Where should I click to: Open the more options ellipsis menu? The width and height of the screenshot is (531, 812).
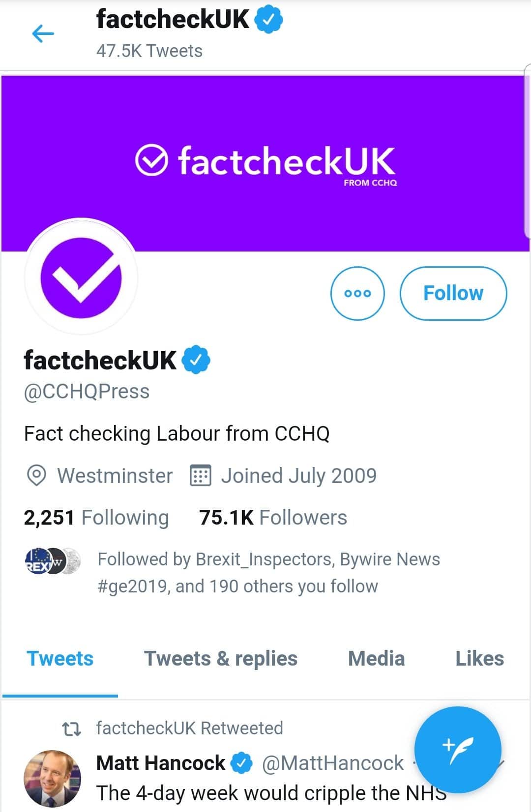pyautogui.click(x=357, y=293)
